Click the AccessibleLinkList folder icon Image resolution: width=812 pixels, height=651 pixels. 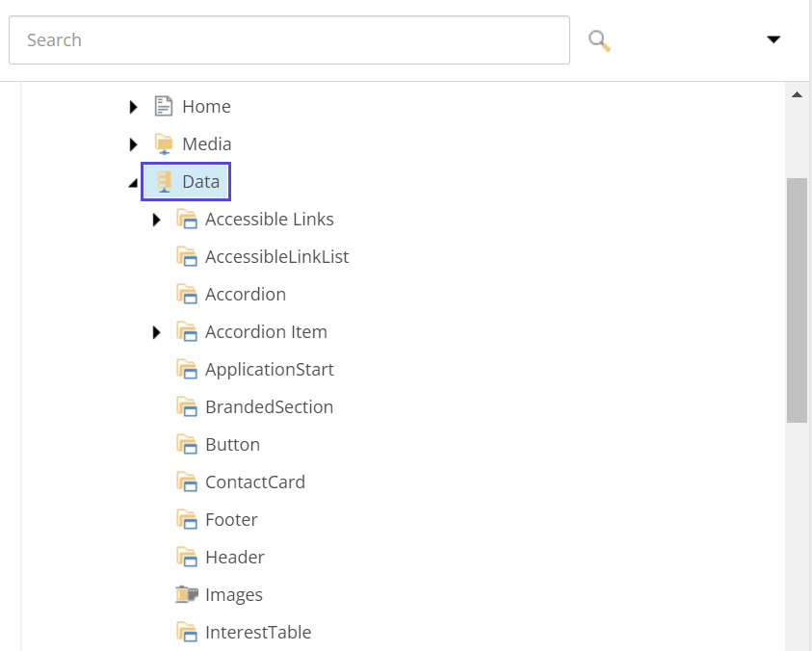tap(187, 256)
